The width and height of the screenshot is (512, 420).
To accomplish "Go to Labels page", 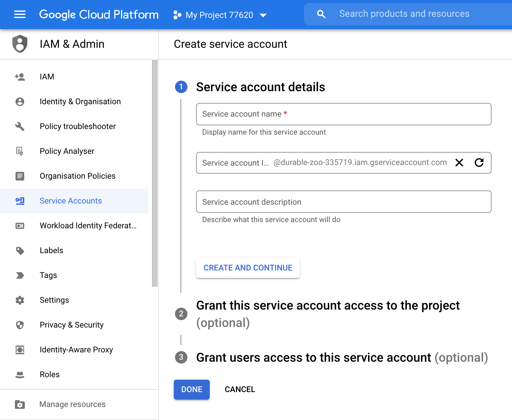I will click(x=74, y=250).
